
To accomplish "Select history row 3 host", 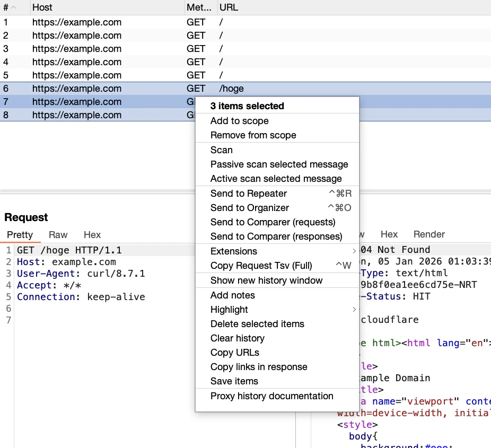I will [x=77, y=49].
